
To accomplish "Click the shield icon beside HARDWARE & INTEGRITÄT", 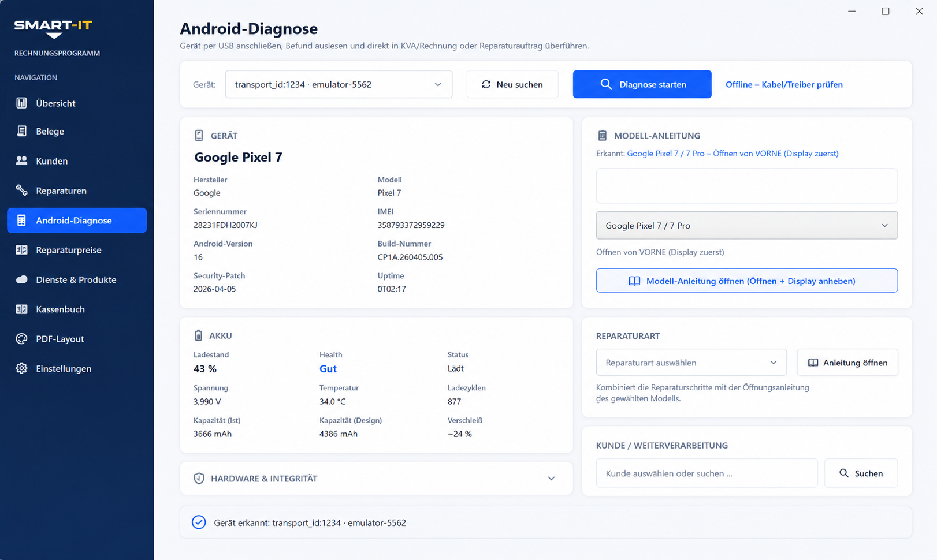I will [199, 478].
